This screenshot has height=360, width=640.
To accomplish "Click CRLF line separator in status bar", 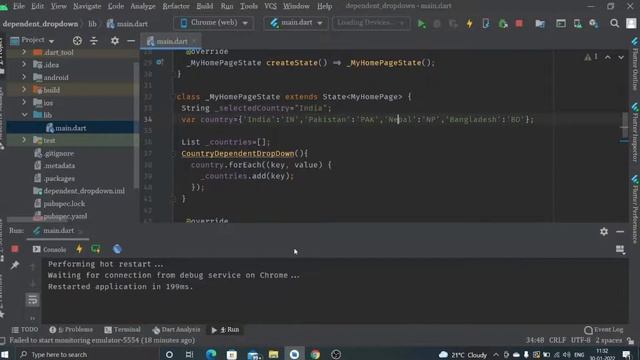I will (x=558, y=340).
